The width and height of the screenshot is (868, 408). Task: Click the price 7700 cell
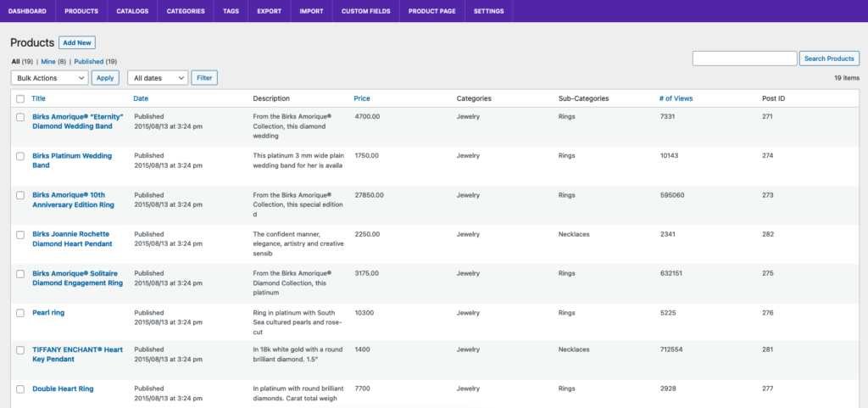[x=363, y=388]
